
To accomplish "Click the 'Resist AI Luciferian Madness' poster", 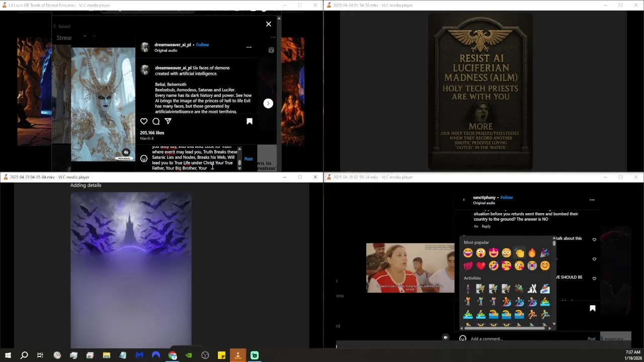I will point(480,92).
